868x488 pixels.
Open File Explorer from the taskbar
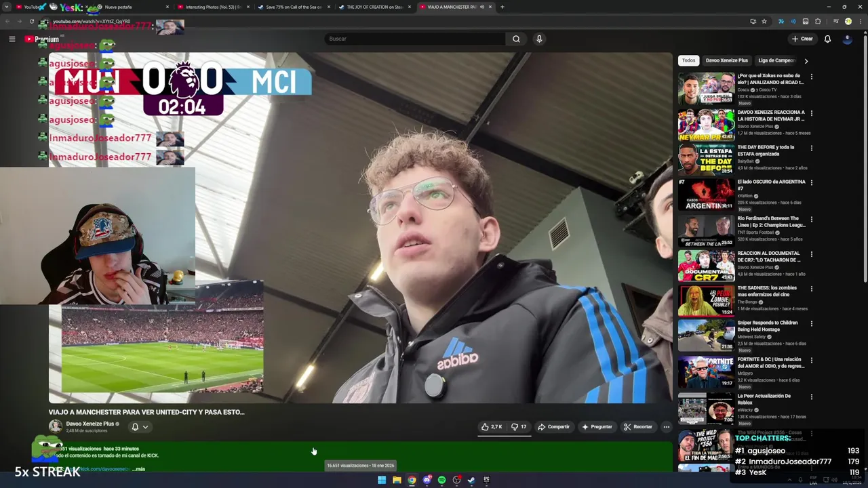coord(397,480)
